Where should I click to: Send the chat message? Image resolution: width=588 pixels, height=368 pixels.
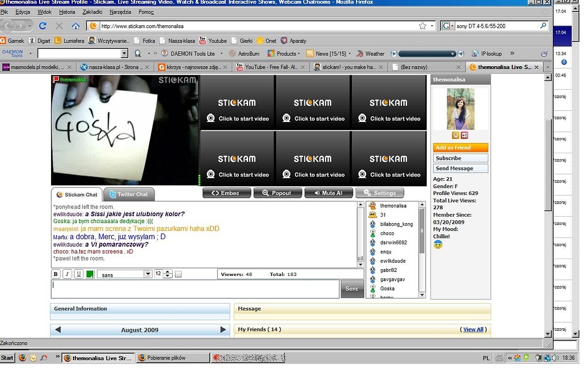tap(352, 289)
